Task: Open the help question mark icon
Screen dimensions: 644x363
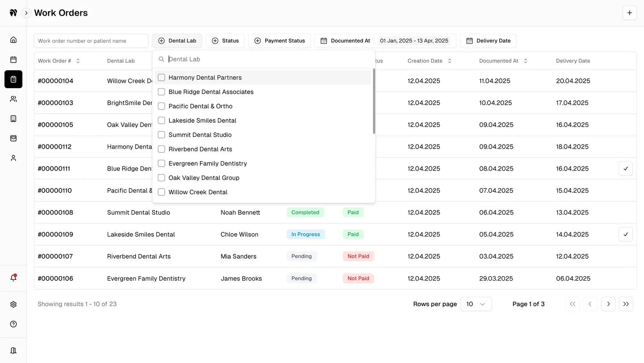Action: coord(13,324)
